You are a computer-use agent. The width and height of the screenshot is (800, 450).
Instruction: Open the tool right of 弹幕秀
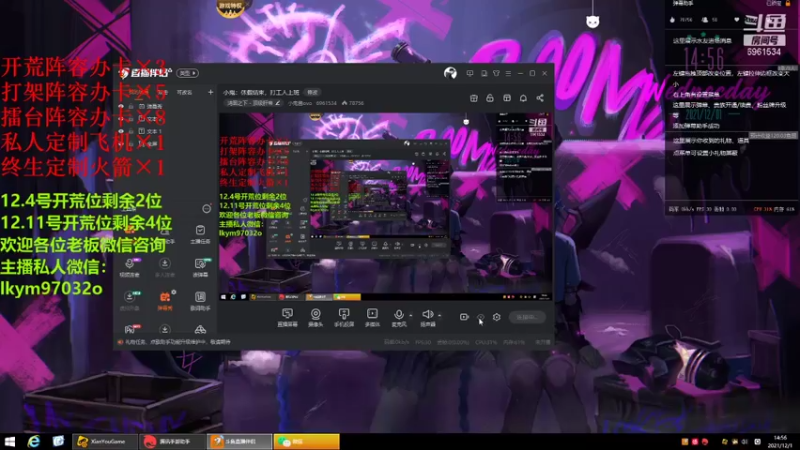coord(200,301)
